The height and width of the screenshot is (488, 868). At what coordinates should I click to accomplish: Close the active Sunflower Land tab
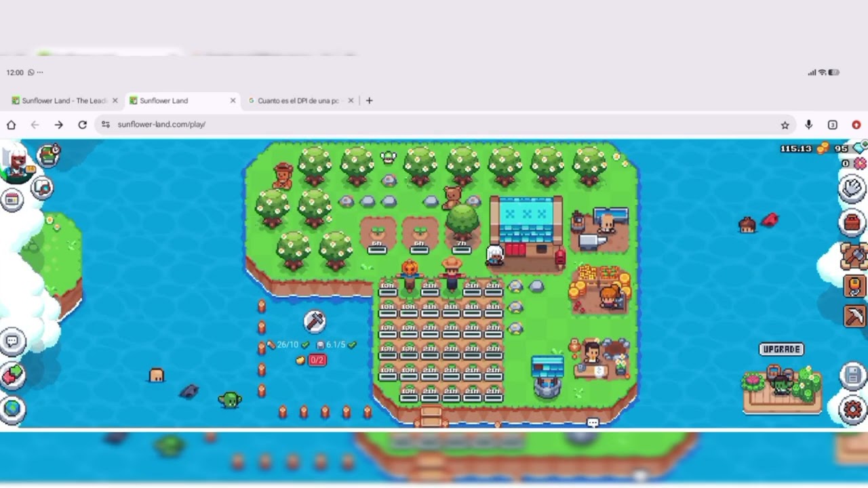(x=233, y=100)
